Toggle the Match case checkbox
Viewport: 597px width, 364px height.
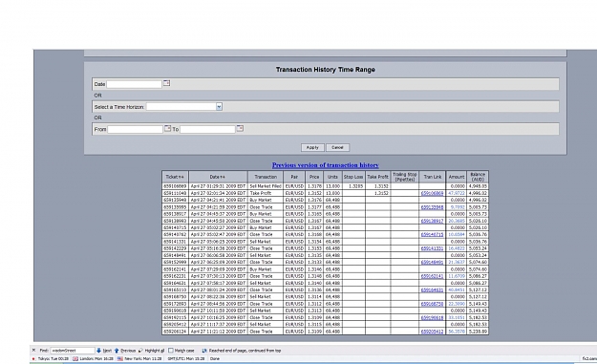click(x=171, y=351)
